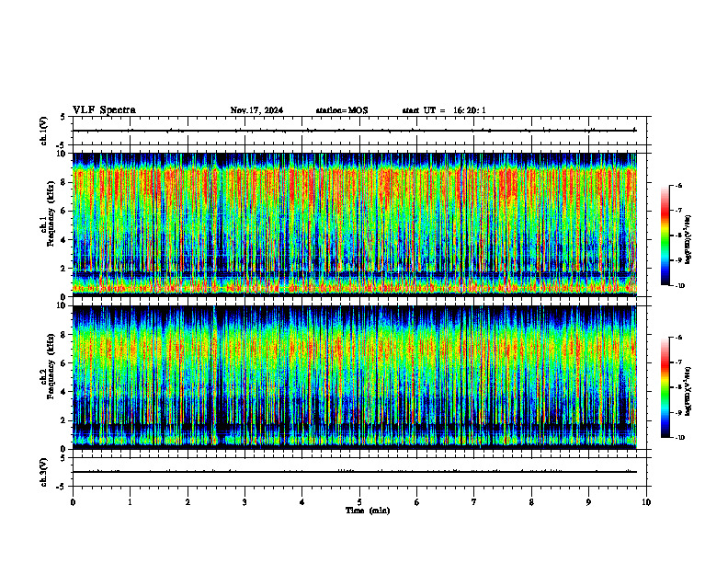This screenshot has width=728, height=563.
Task: Click the ch.1 spectrogram panel
Action: tap(355, 224)
